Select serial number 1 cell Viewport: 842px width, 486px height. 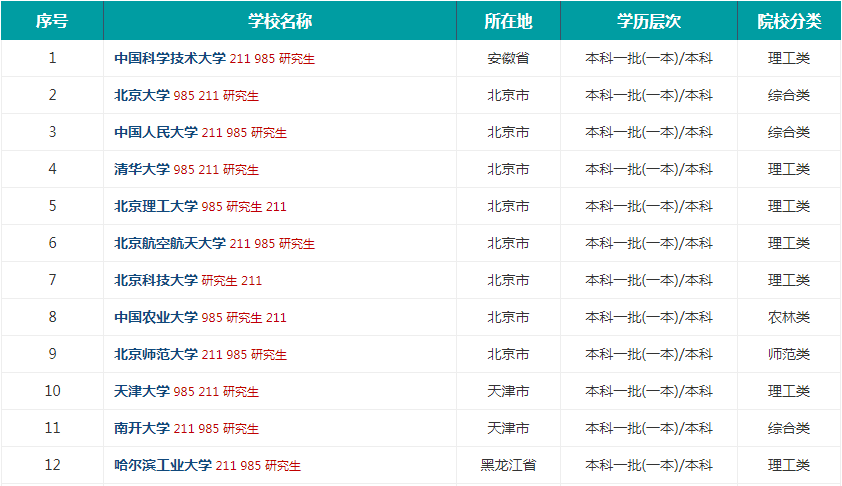(x=52, y=58)
